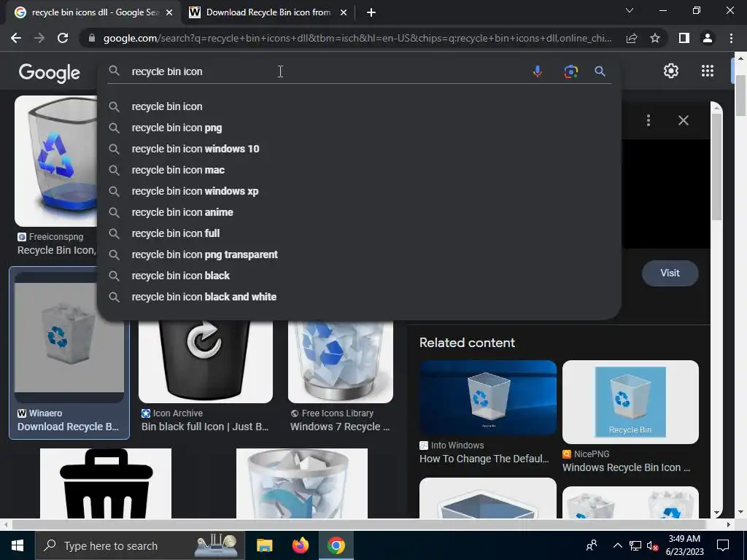Open Free Icons Library Windows 7 Recycle link
This screenshot has height=560, width=747.
[340, 427]
